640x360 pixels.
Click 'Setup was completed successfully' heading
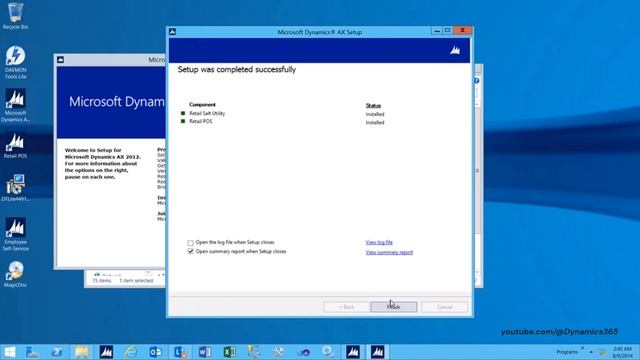click(237, 69)
